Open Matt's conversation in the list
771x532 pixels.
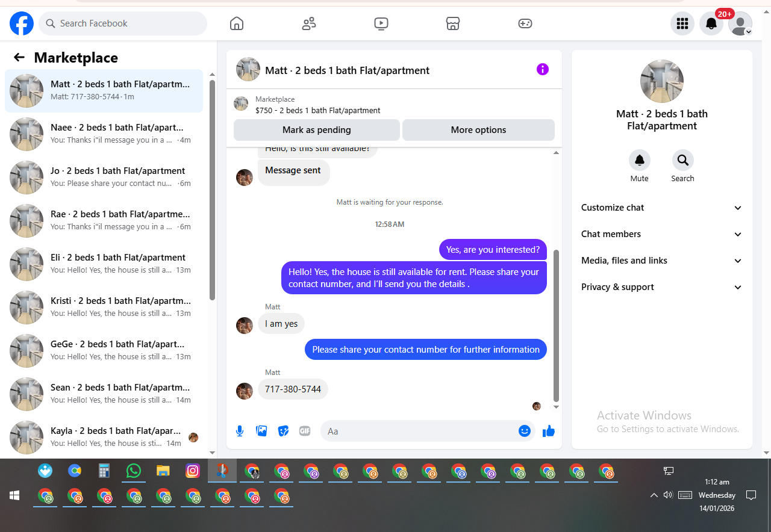[104, 91]
